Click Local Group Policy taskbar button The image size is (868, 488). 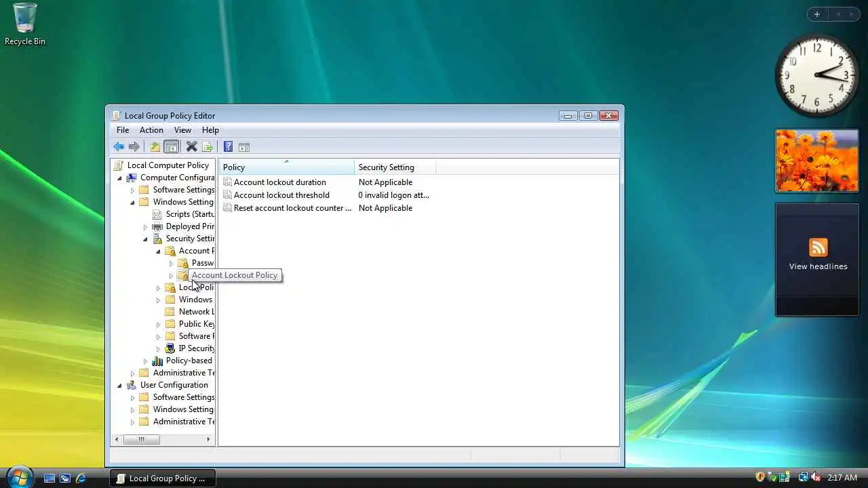[x=162, y=478]
